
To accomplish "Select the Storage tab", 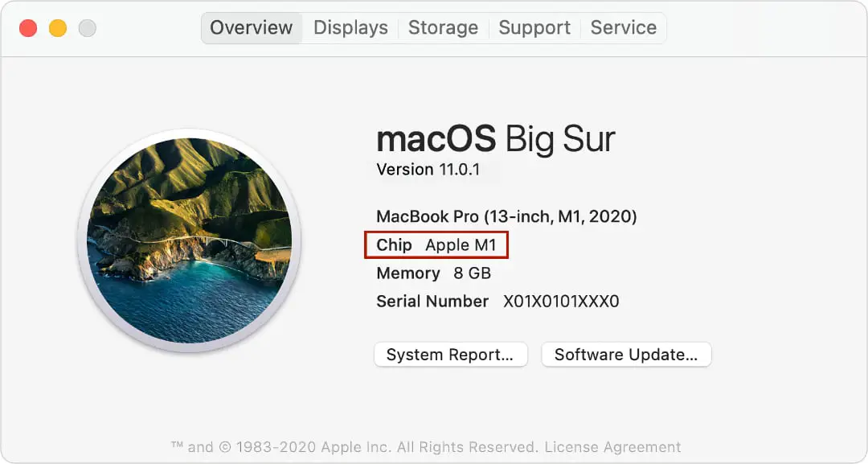I will tap(443, 27).
